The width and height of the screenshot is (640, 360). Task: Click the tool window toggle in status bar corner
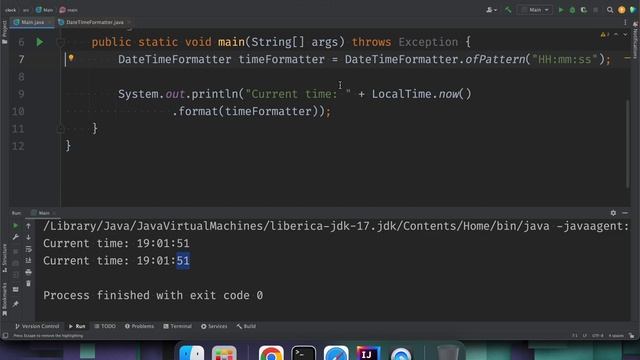coord(5,336)
